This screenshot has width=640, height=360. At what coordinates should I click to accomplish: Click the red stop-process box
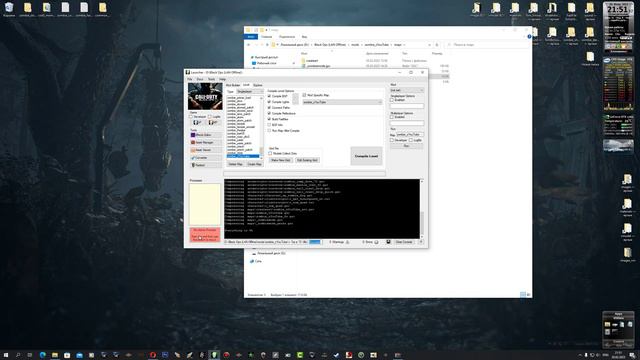coord(205,234)
